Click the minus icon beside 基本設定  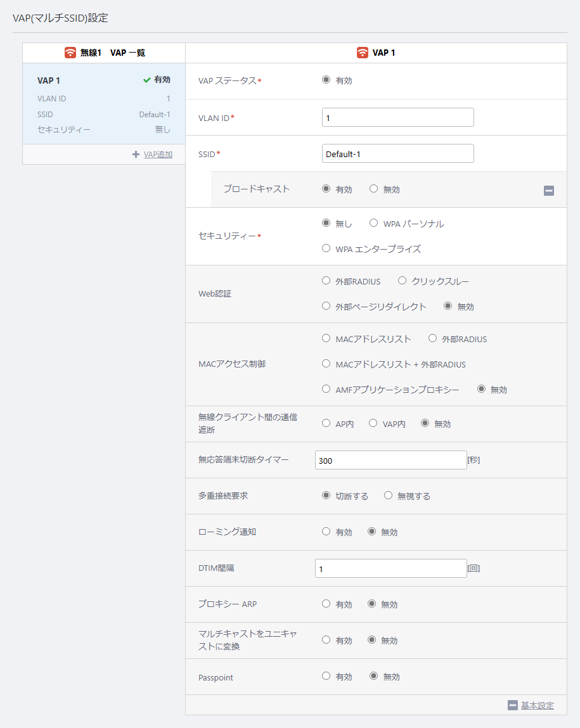tap(513, 705)
